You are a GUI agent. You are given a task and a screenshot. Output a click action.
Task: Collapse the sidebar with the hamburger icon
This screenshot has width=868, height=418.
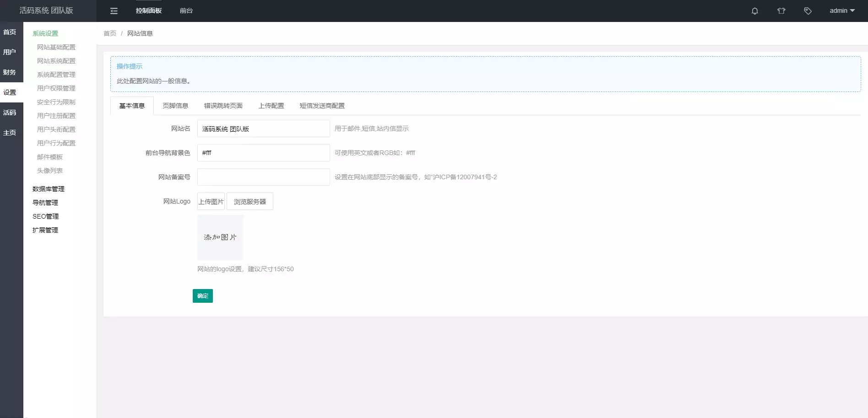114,11
